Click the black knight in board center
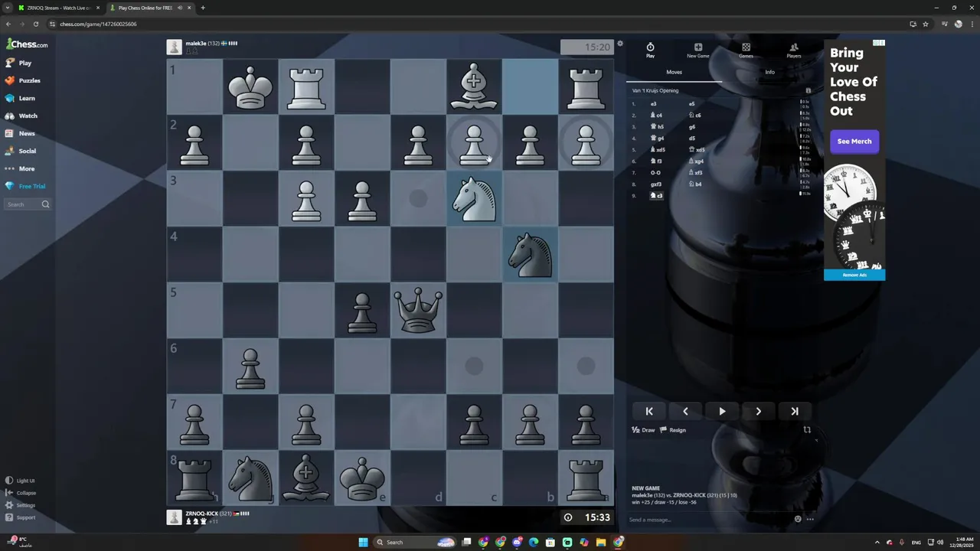The width and height of the screenshot is (980, 551). coord(530,255)
